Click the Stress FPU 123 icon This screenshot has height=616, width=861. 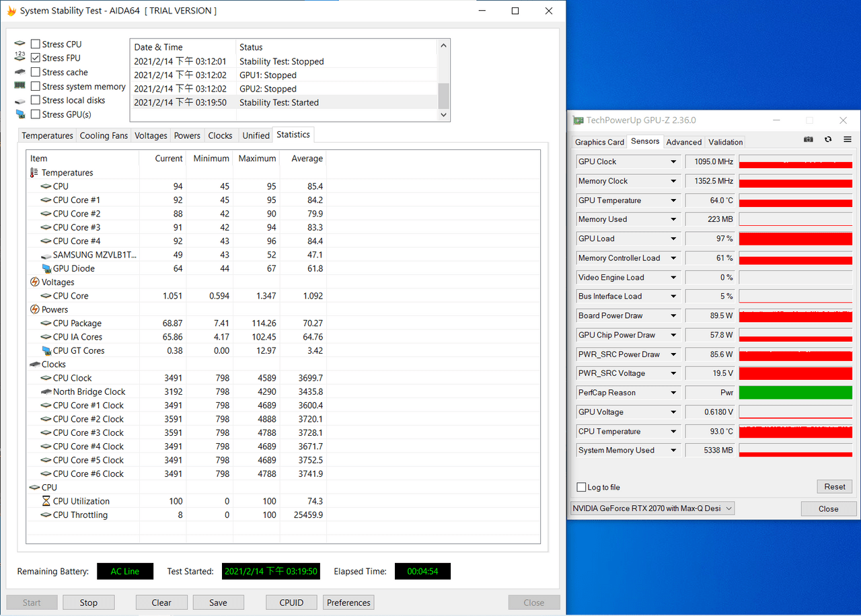(x=20, y=58)
